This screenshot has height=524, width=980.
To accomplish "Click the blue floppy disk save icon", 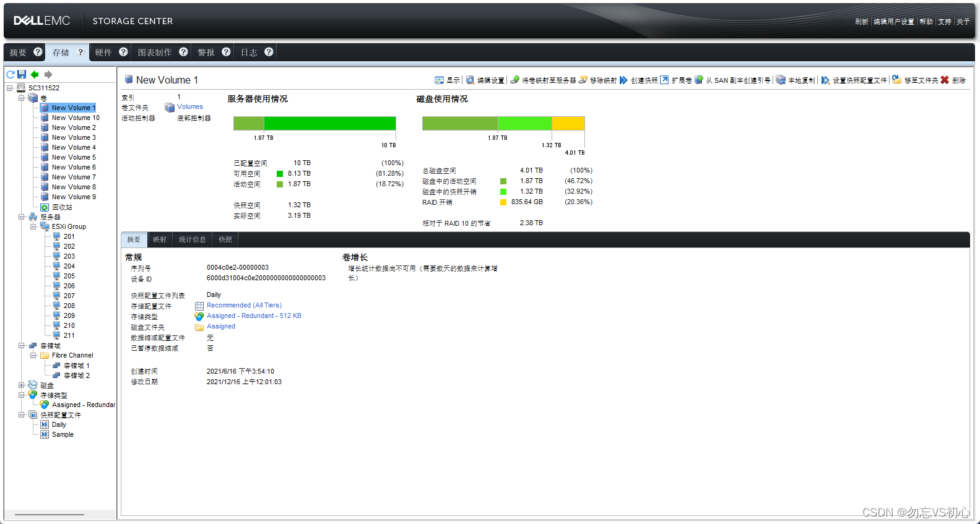I will (x=22, y=74).
